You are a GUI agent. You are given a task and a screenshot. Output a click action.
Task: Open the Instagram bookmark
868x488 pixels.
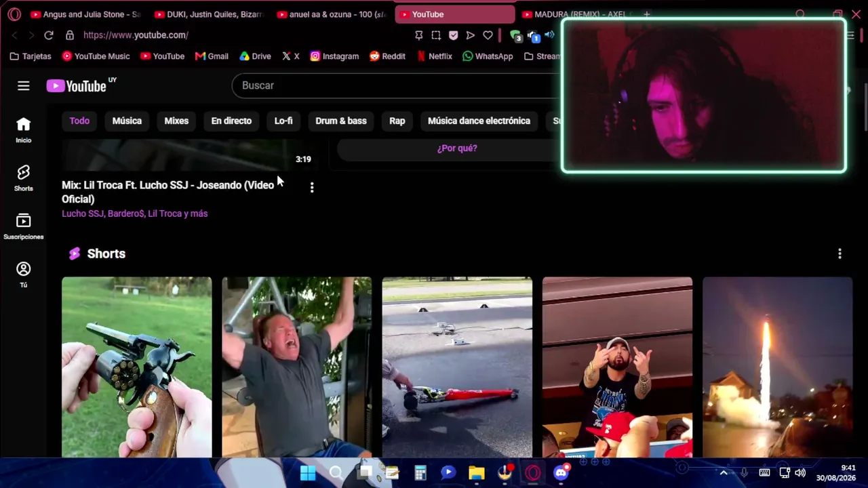[334, 56]
